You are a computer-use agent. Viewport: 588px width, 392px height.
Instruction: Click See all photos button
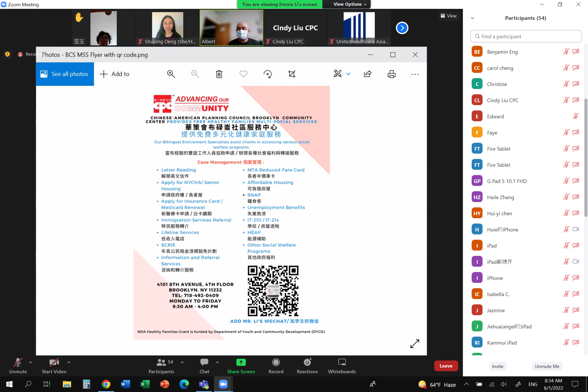point(65,74)
